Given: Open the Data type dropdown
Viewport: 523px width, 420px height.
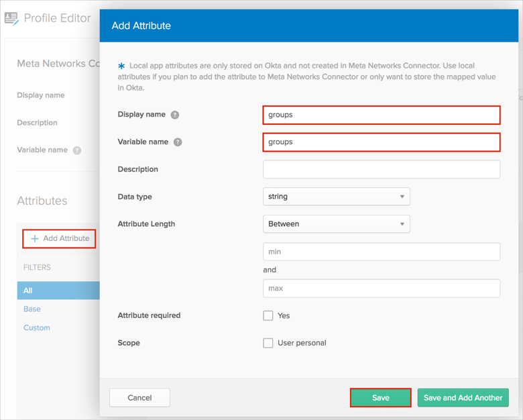Looking at the screenshot, I should point(336,197).
